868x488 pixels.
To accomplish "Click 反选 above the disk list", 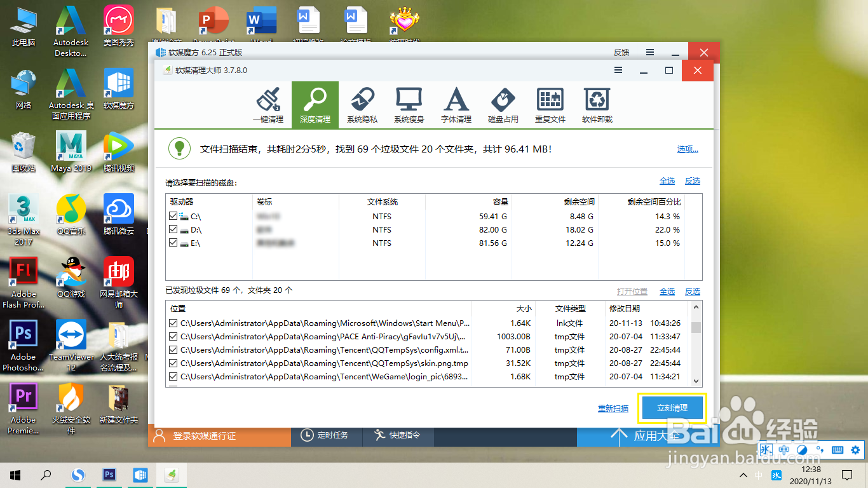I will (x=692, y=181).
